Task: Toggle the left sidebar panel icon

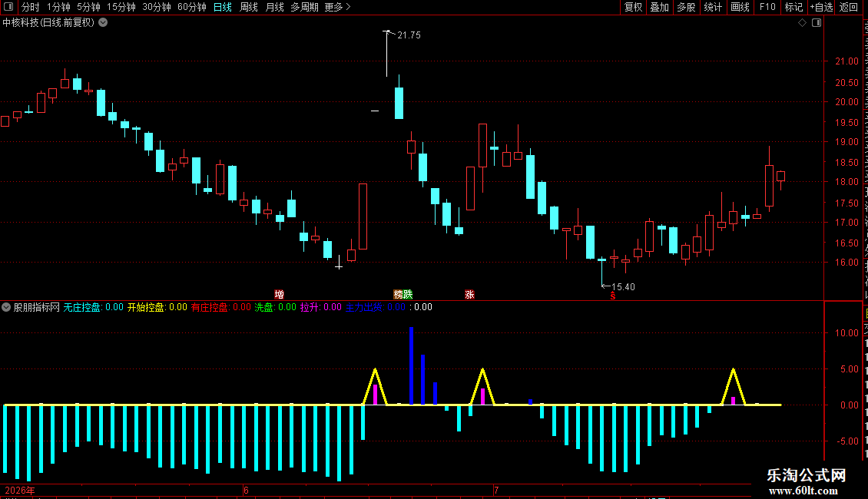Action: click(8, 7)
